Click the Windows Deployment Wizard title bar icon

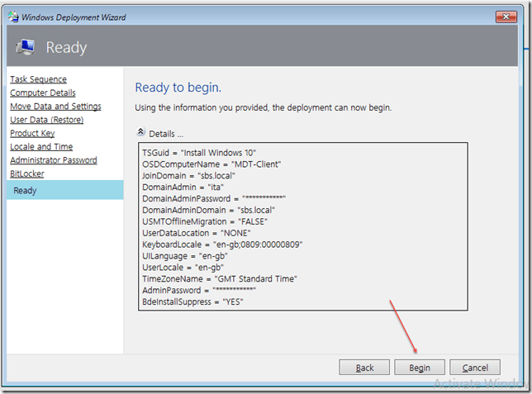coord(10,16)
